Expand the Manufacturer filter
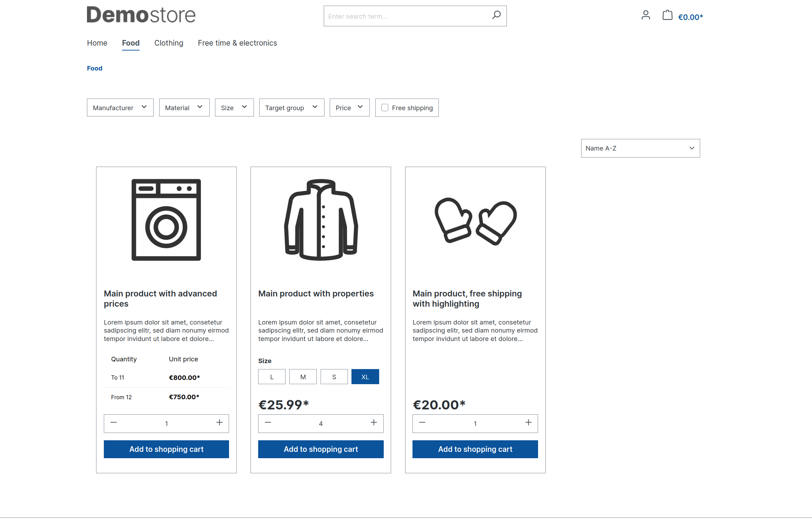812x528 pixels. [x=120, y=108]
